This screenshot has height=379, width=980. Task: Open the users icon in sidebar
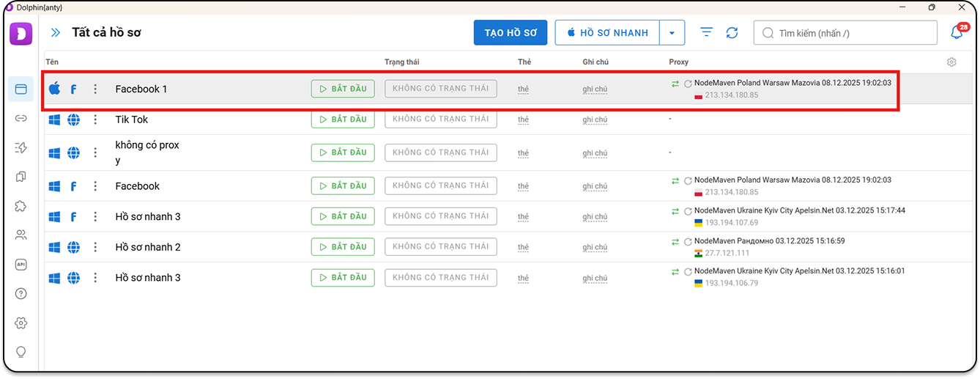(x=21, y=235)
